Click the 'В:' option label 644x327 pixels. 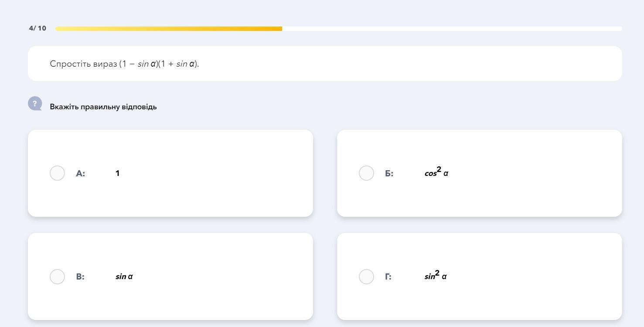(80, 276)
